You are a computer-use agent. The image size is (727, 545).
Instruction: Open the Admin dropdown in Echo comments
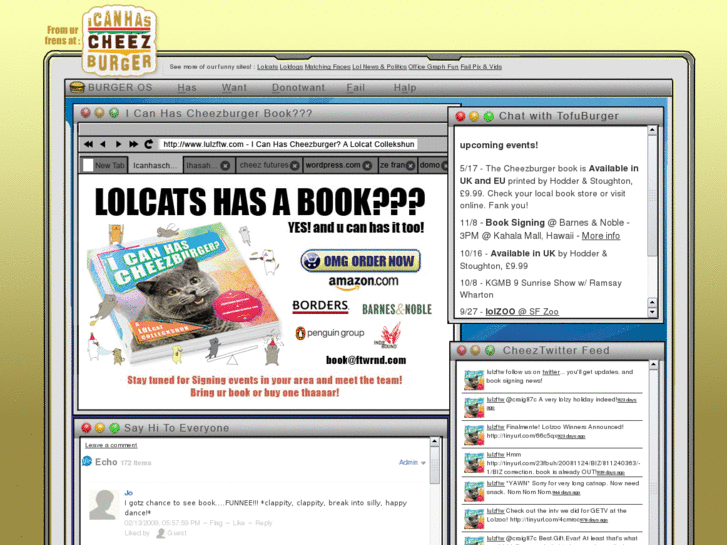tap(412, 462)
